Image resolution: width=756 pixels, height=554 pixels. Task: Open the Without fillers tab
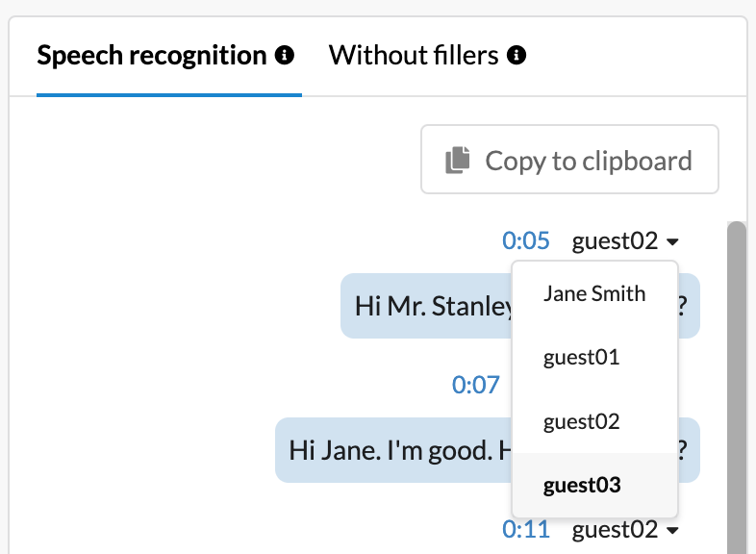point(427,56)
